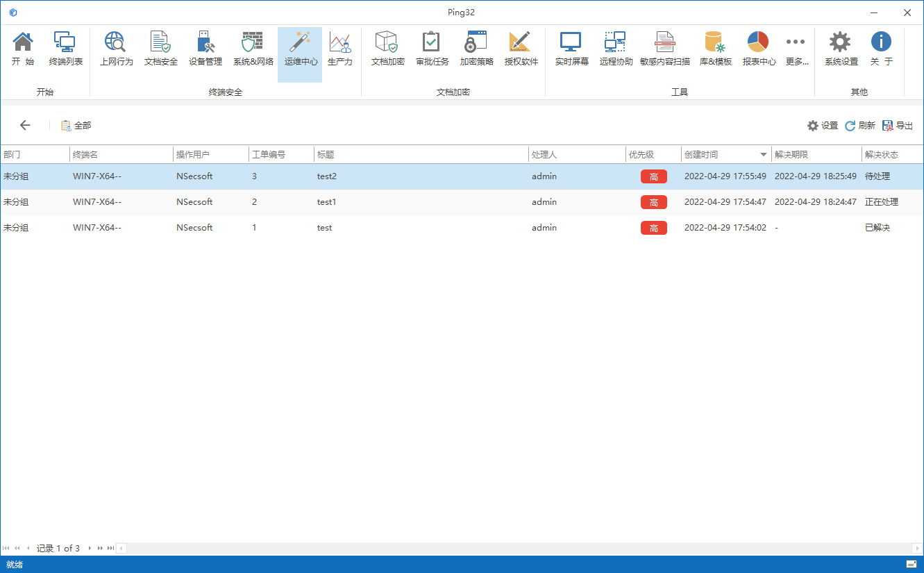This screenshot has width=924, height=573.
Task: Open the 设置 settings button
Action: 823,126
